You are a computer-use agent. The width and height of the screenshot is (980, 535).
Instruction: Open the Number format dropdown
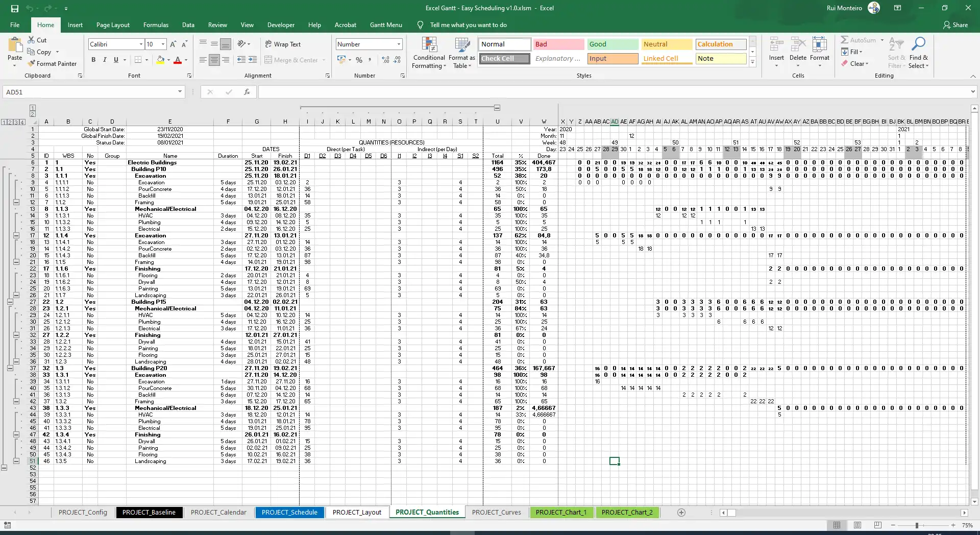(x=399, y=44)
